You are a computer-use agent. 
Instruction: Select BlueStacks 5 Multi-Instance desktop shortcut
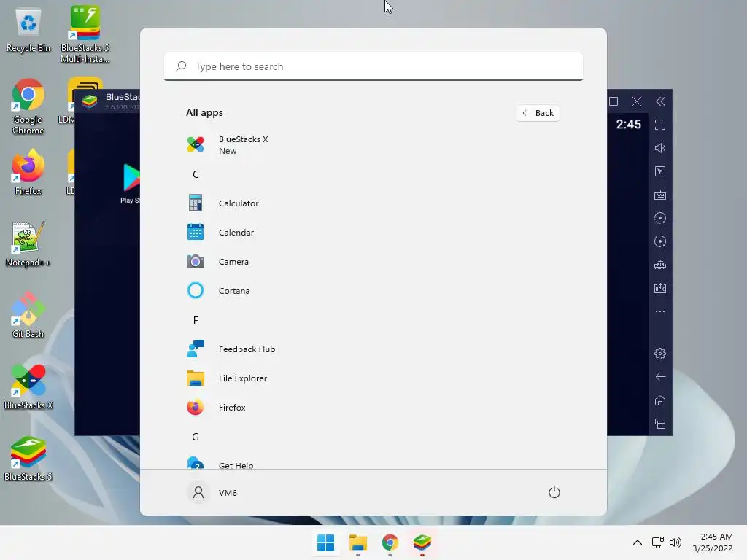point(85,34)
